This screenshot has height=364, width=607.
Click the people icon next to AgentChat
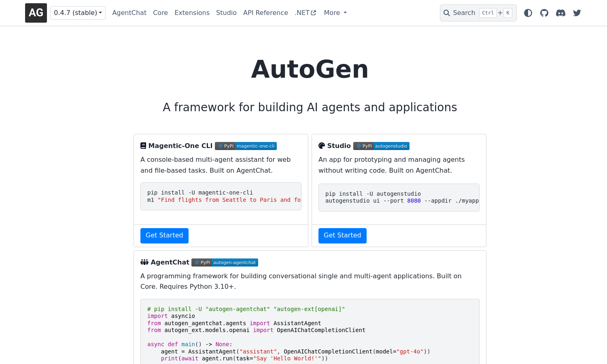coord(144,262)
